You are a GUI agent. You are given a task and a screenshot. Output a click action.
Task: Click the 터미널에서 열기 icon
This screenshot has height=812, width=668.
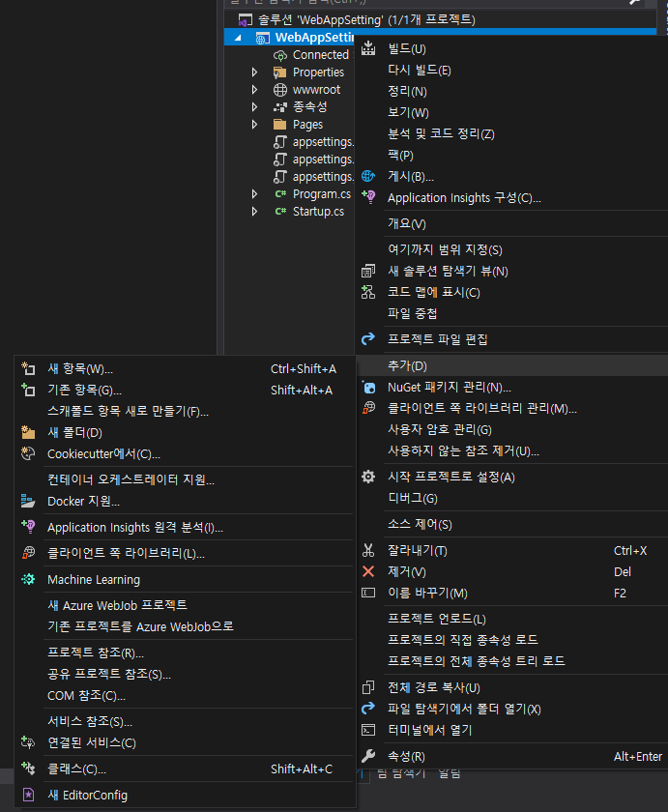point(368,730)
